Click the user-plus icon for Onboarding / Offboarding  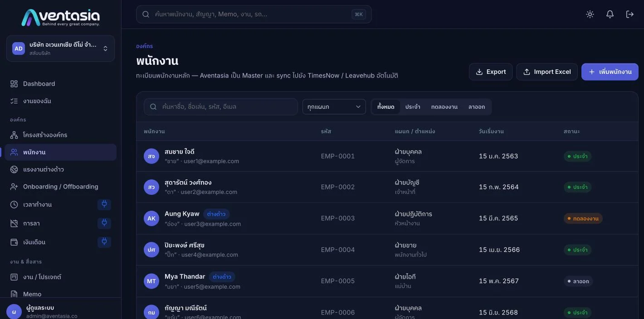14,187
